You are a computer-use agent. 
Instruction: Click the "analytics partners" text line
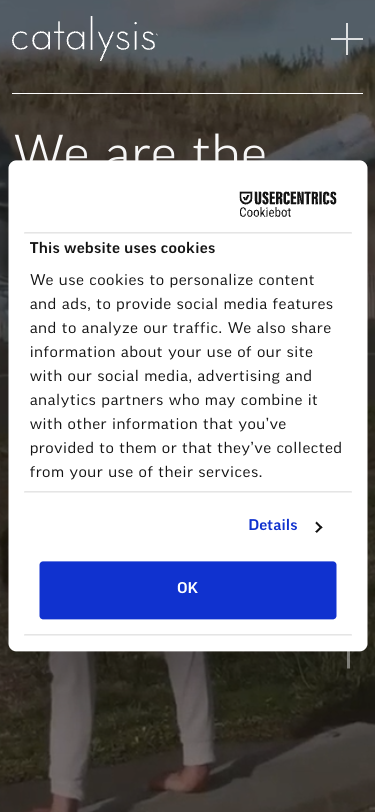174,400
